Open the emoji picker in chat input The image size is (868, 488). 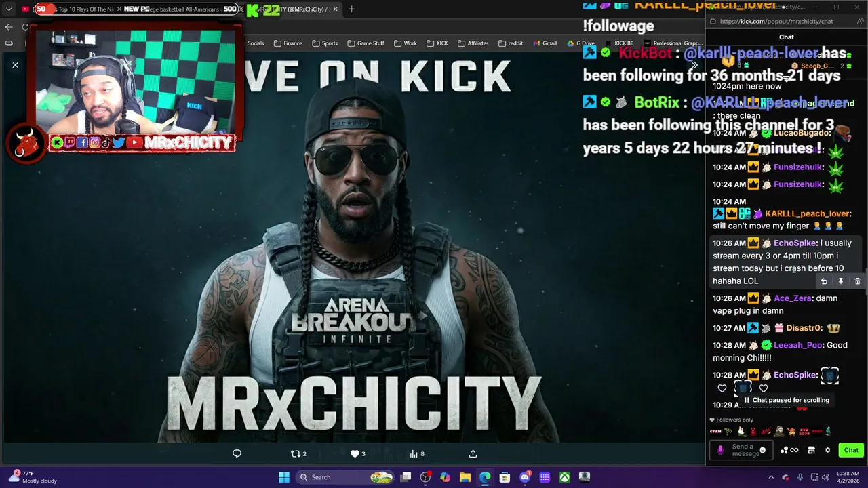coord(762,450)
